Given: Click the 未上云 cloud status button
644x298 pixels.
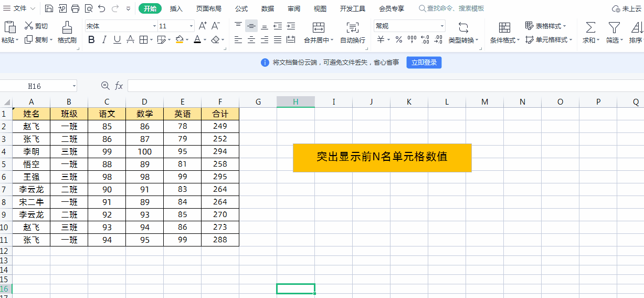Looking at the screenshot, I should click(628, 8).
